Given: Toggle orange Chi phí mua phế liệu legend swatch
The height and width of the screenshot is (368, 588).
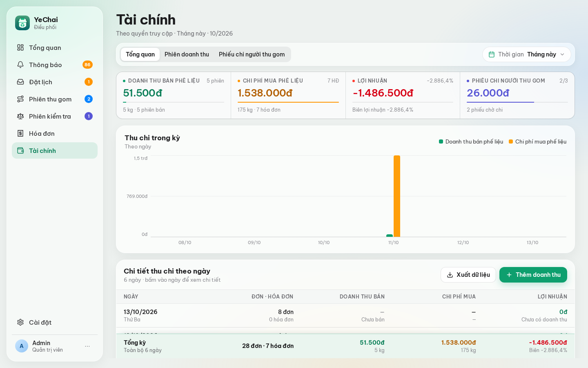Looking at the screenshot, I should coord(511,141).
